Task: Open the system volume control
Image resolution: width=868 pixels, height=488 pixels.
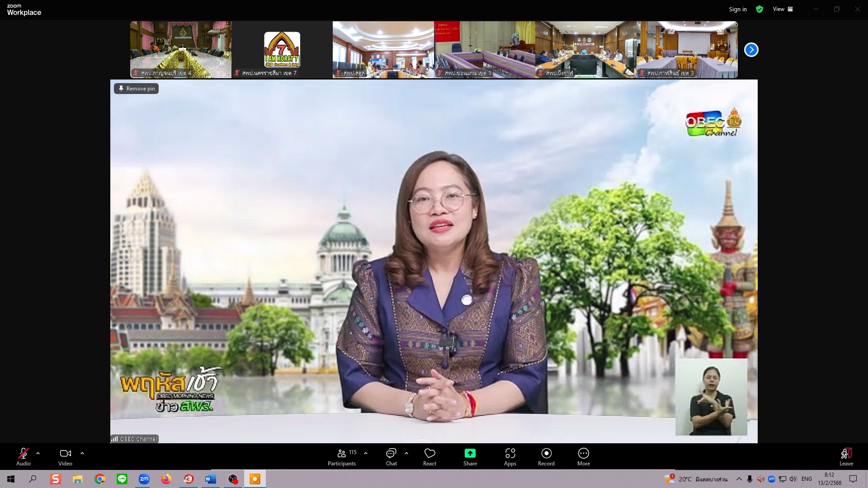Action: click(x=793, y=479)
